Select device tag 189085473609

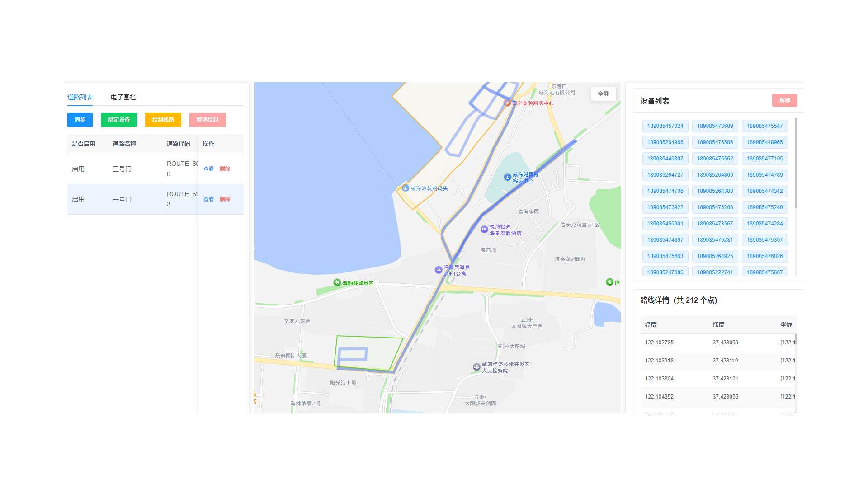[x=715, y=126]
